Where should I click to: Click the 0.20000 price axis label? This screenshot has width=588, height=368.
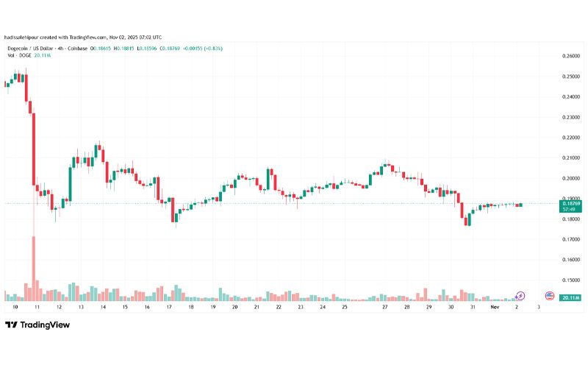[571, 178]
